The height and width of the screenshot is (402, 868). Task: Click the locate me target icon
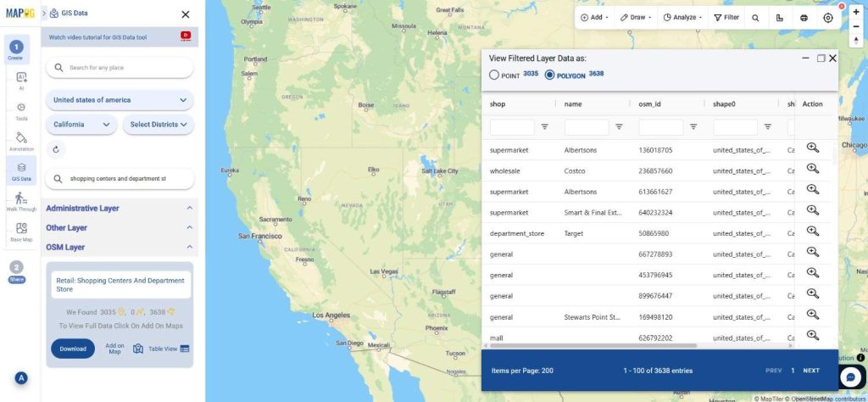[x=828, y=18]
